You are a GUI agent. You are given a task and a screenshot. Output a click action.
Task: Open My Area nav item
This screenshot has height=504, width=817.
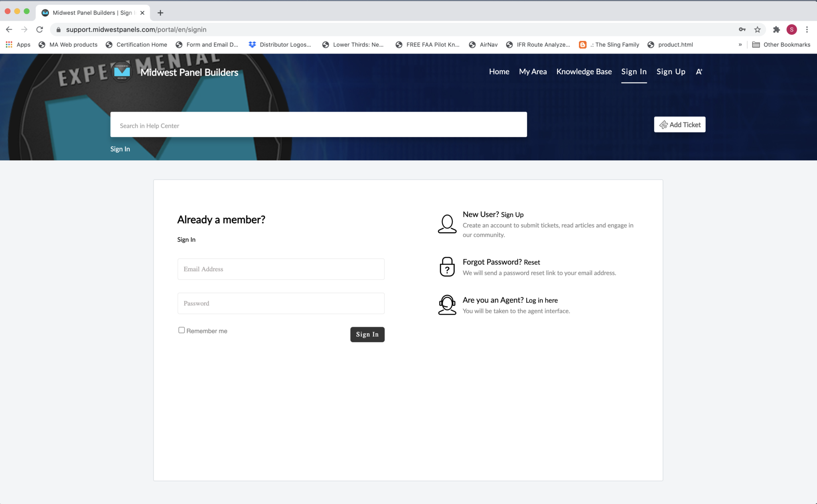(x=533, y=72)
